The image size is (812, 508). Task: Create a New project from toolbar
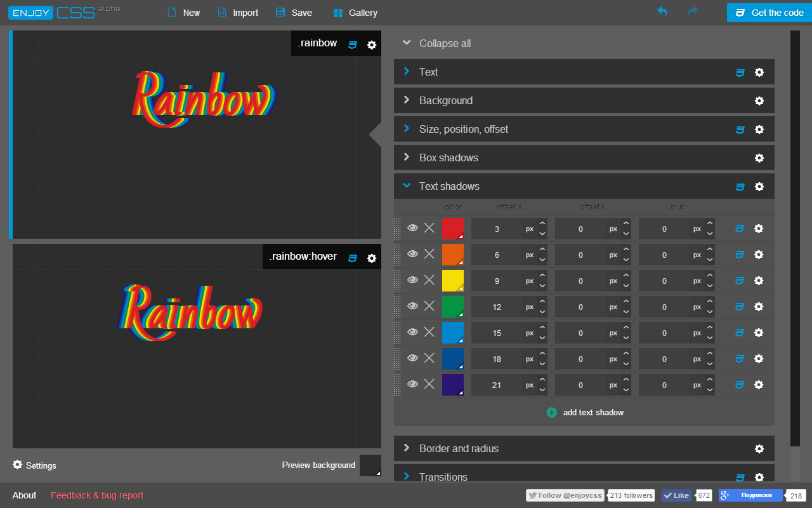click(183, 13)
